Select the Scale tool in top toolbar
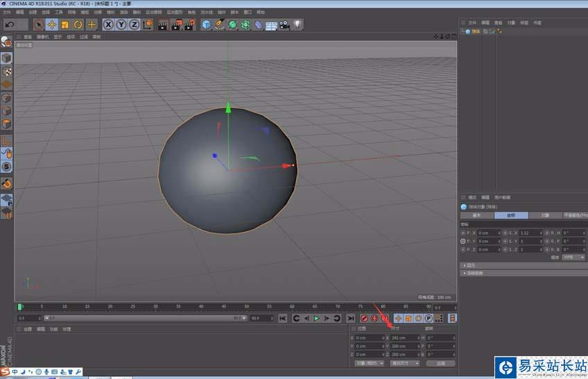Screen dimensions: 588x379 pyautogui.click(x=64, y=24)
